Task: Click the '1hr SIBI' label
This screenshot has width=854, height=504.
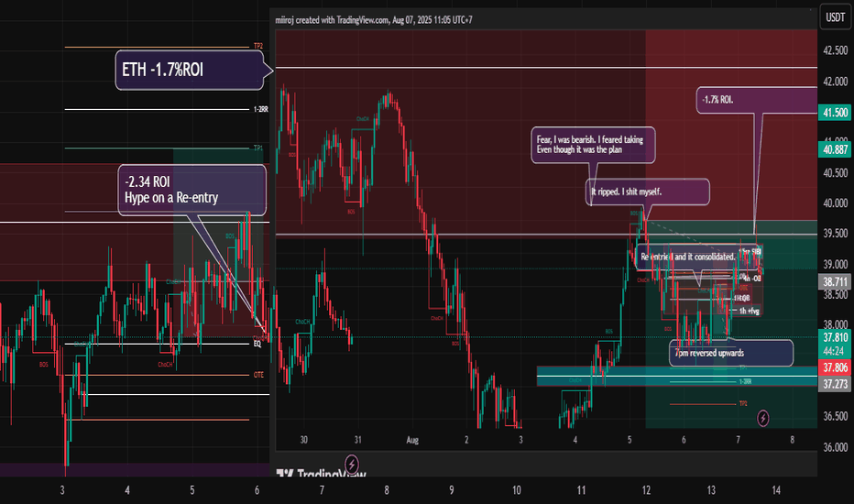Action: tap(750, 252)
